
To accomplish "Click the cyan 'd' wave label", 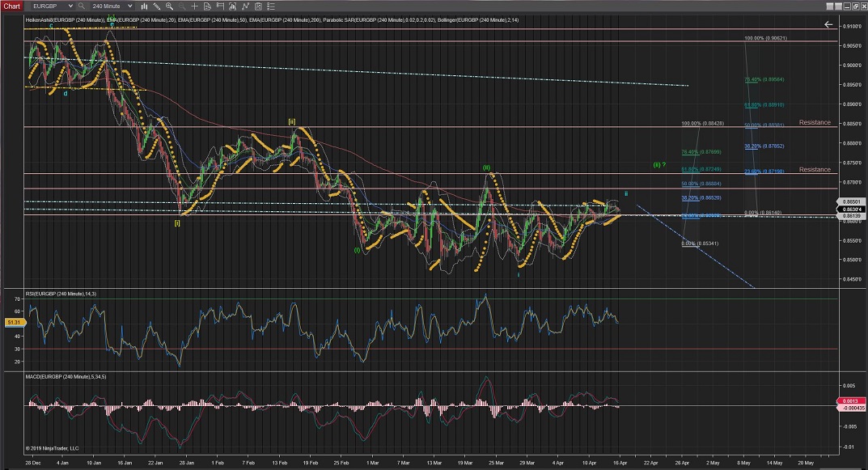I will pos(66,94).
